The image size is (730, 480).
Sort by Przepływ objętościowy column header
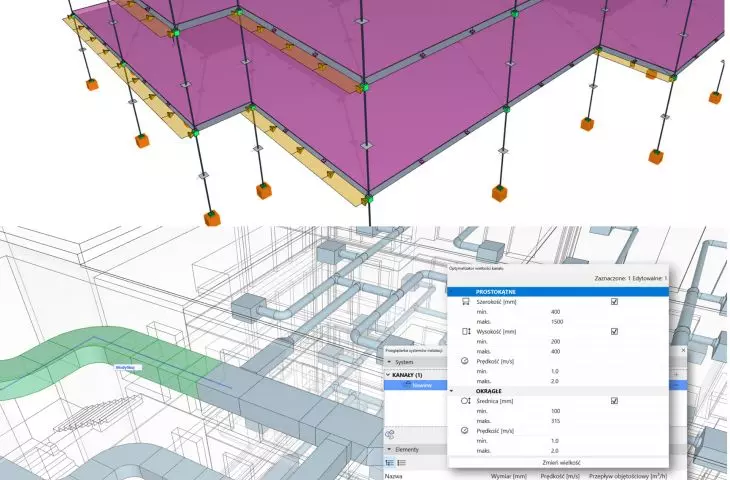(x=628, y=476)
